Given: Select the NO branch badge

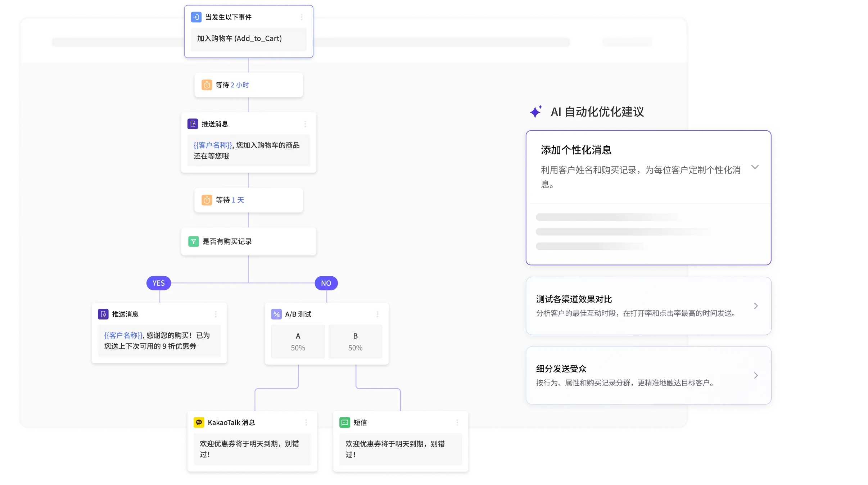Looking at the screenshot, I should 326,283.
